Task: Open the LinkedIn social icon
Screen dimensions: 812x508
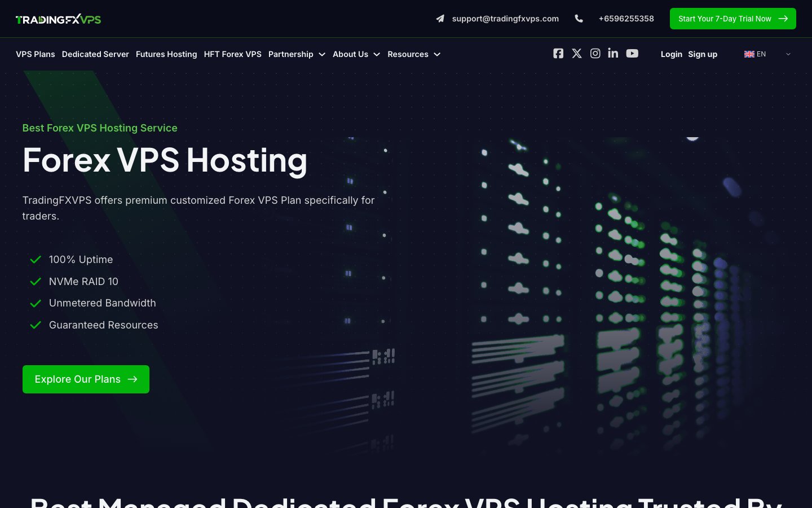Action: [613, 53]
